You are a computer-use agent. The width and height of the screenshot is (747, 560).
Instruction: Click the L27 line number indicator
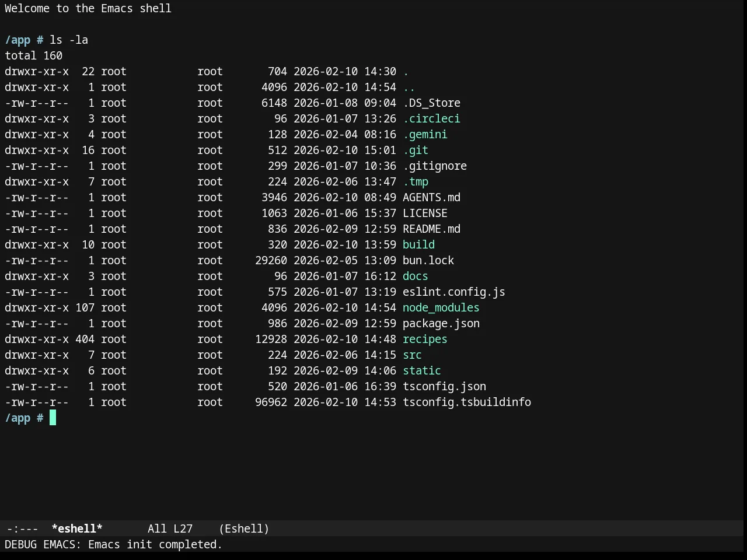click(x=183, y=528)
